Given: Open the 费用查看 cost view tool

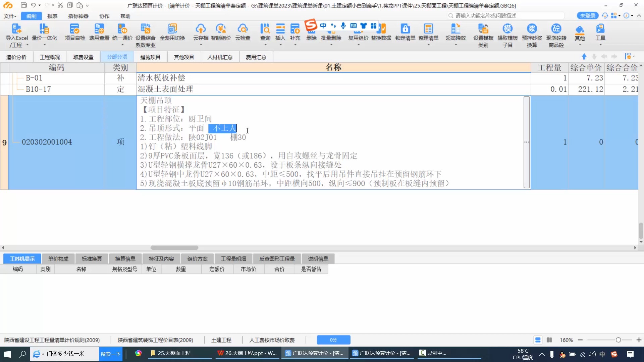Looking at the screenshot, I should click(x=99, y=34).
